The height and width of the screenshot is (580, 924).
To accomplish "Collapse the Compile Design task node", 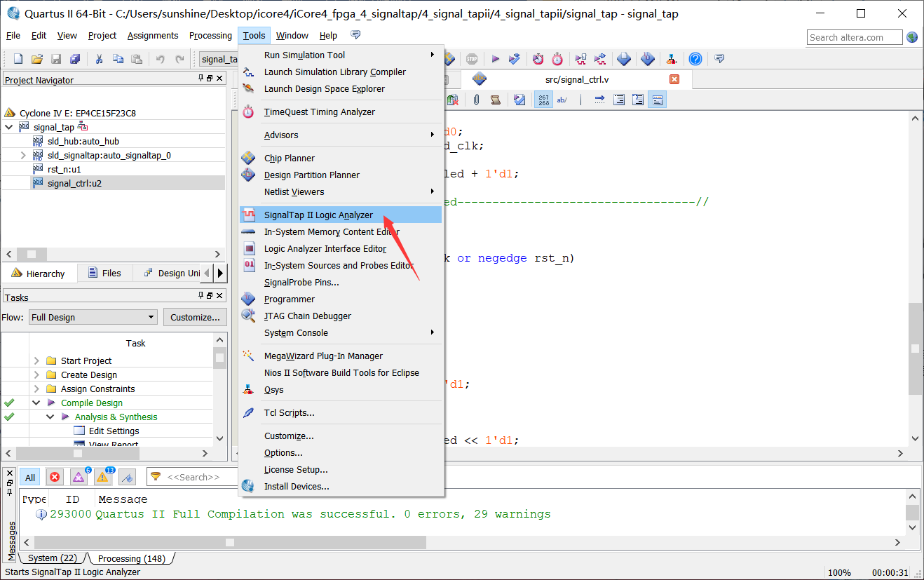I will [36, 403].
